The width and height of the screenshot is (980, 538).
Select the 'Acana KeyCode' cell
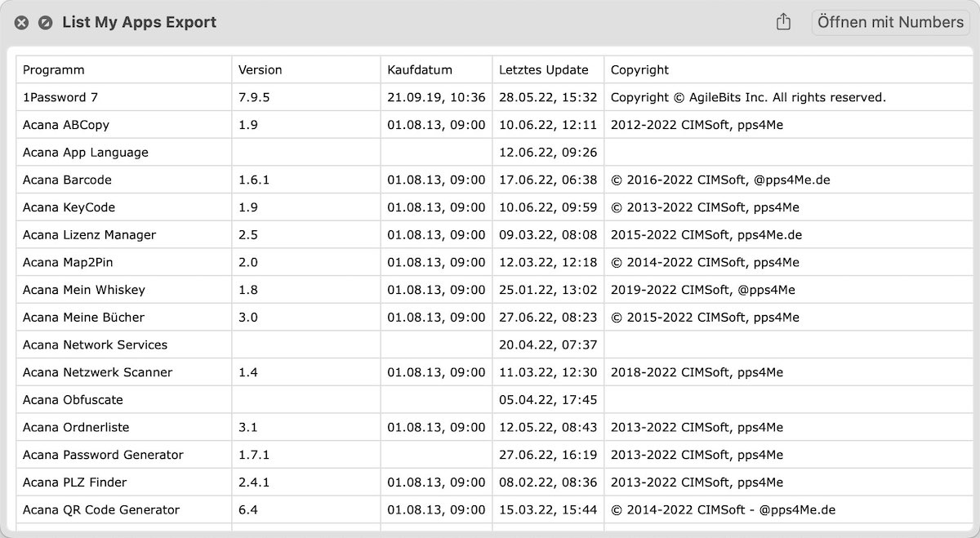click(x=124, y=207)
